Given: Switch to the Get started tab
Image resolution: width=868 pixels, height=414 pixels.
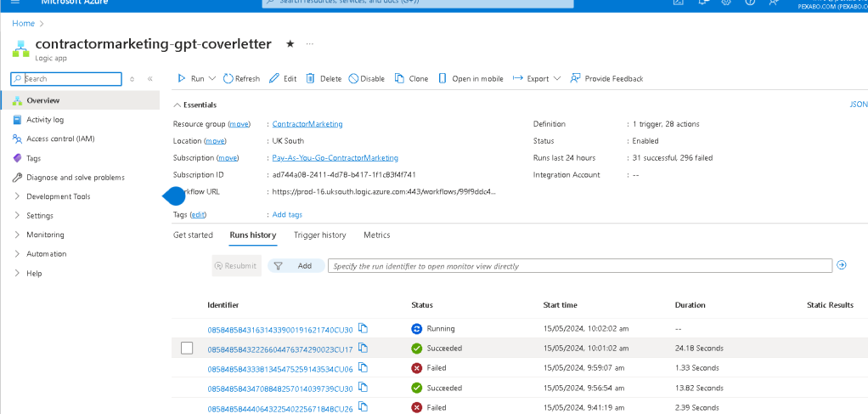Looking at the screenshot, I should click(193, 235).
